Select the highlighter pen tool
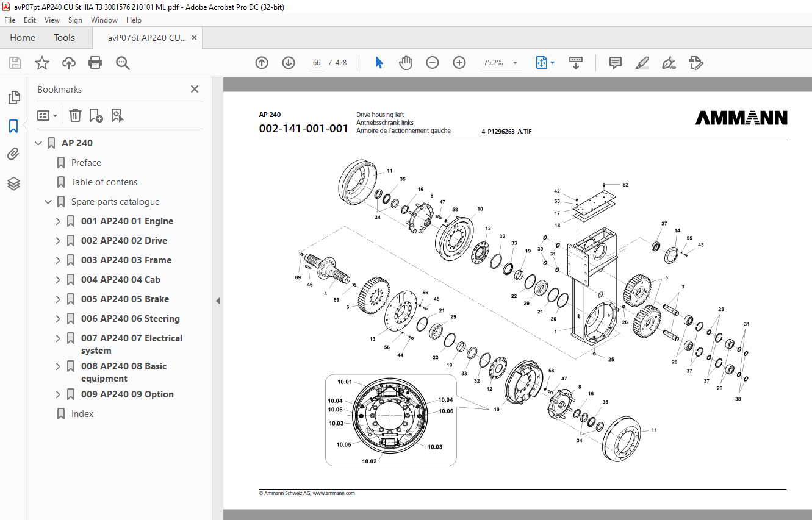The image size is (812, 520). pos(642,63)
